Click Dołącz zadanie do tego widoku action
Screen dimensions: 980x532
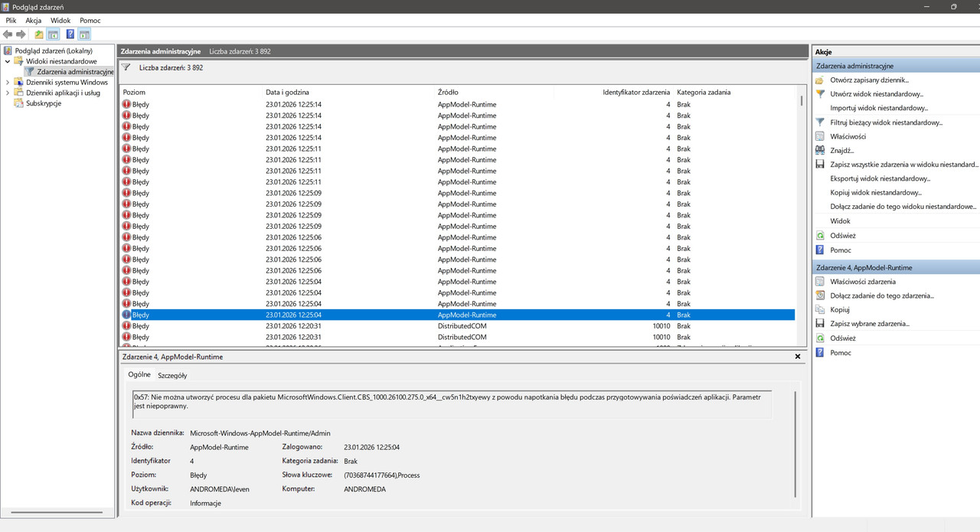(x=903, y=206)
